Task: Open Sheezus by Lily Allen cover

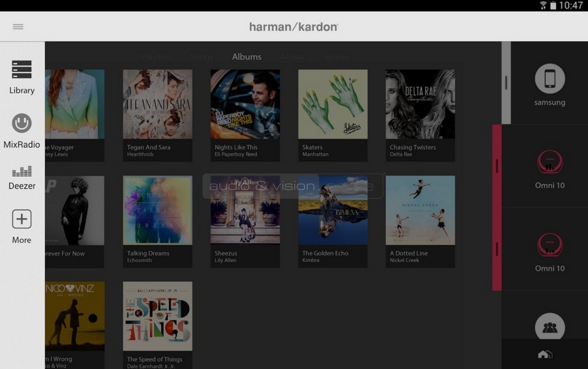Action: coord(245,210)
